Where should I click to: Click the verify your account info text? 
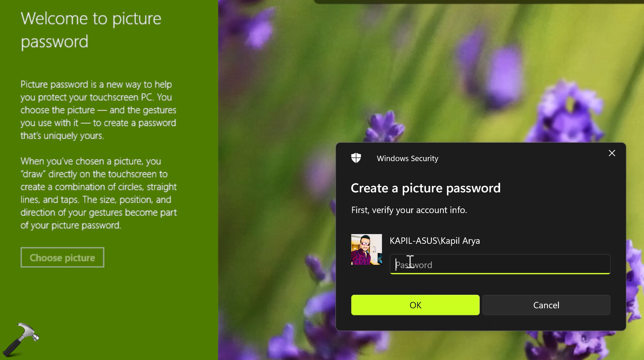tap(409, 210)
